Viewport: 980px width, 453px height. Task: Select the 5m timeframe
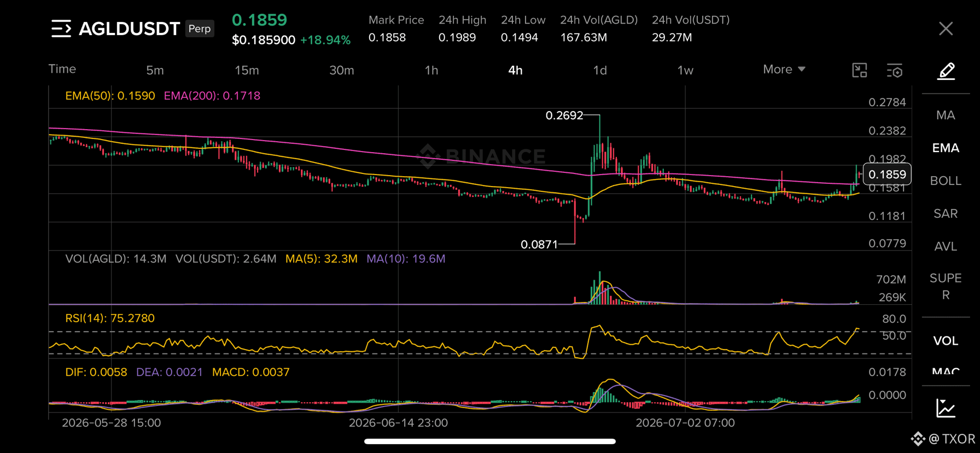click(155, 70)
